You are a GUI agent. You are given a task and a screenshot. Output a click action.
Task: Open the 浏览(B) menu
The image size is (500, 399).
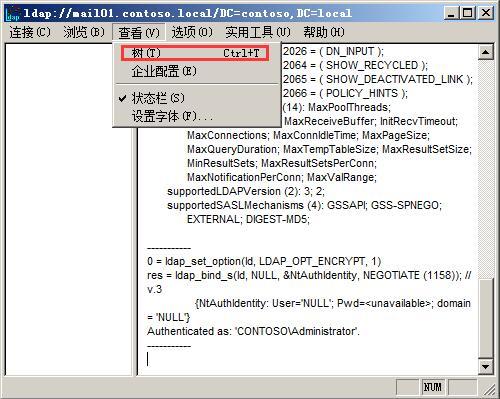point(84,32)
